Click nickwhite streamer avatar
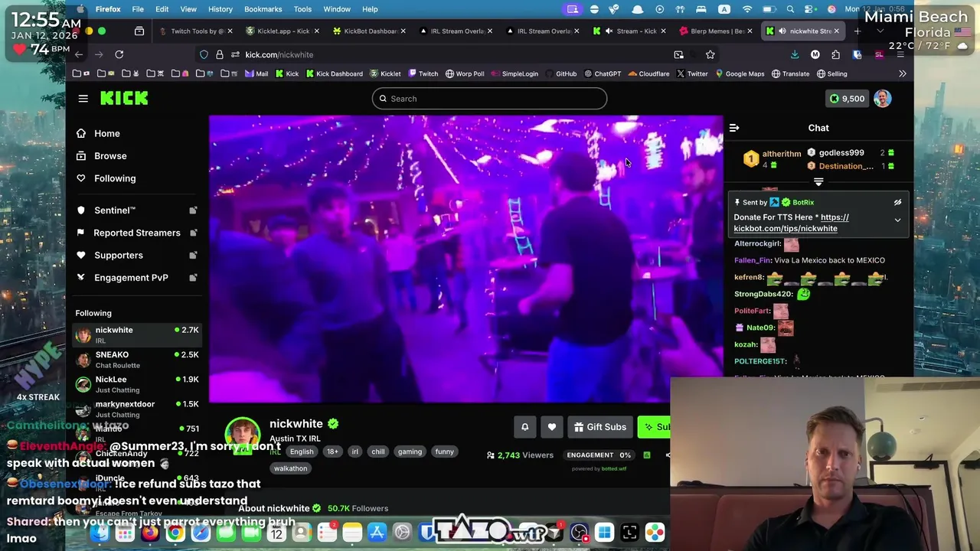The width and height of the screenshot is (980, 551). 243,435
